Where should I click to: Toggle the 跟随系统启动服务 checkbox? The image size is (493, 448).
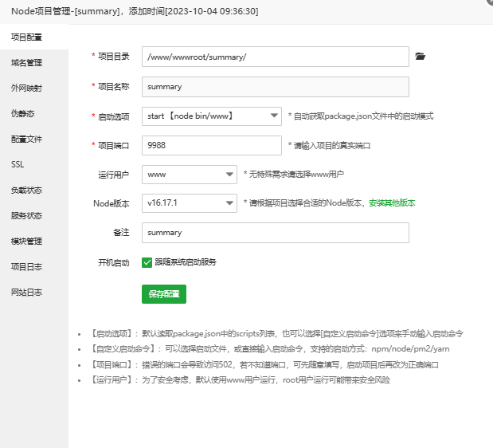tap(147, 262)
